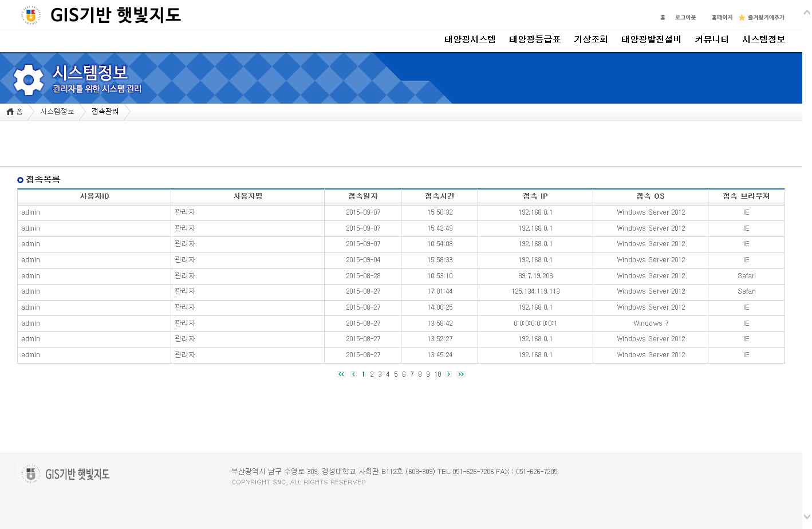Click the 홈 link at the top right
This screenshot has width=812, height=529.
663,18
